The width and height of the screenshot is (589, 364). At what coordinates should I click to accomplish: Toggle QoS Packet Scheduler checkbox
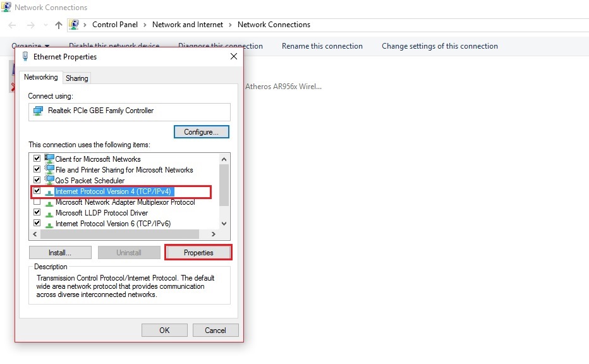[x=37, y=180]
